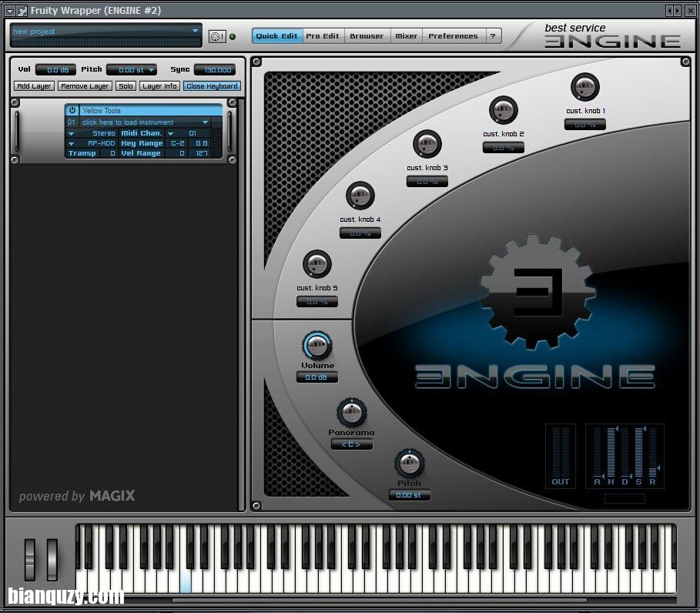Adjust the Hold (H) envelope slider

click(611, 452)
